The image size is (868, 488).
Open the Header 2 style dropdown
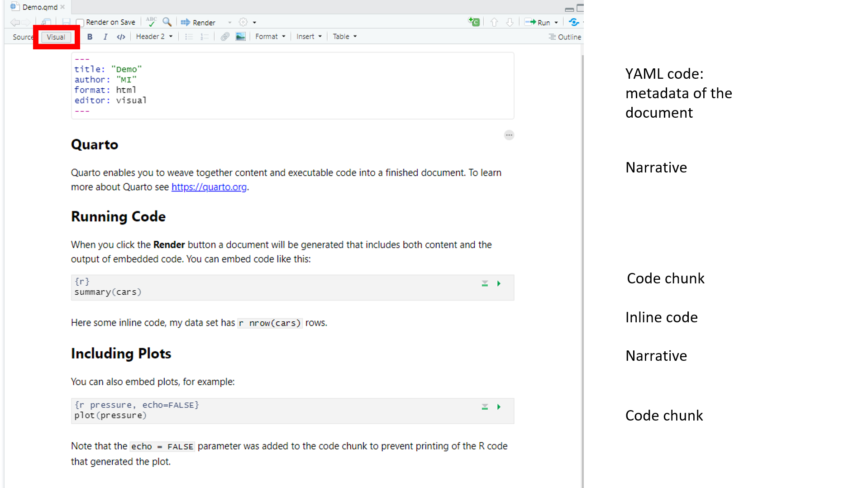tap(154, 37)
